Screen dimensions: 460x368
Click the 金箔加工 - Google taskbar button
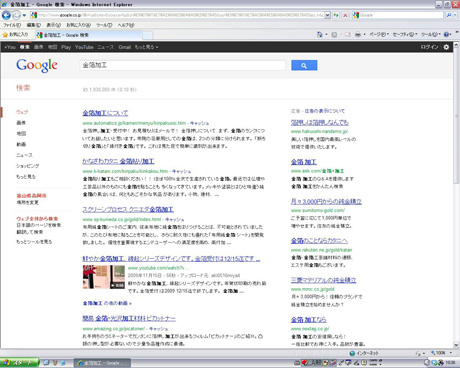pos(102,363)
